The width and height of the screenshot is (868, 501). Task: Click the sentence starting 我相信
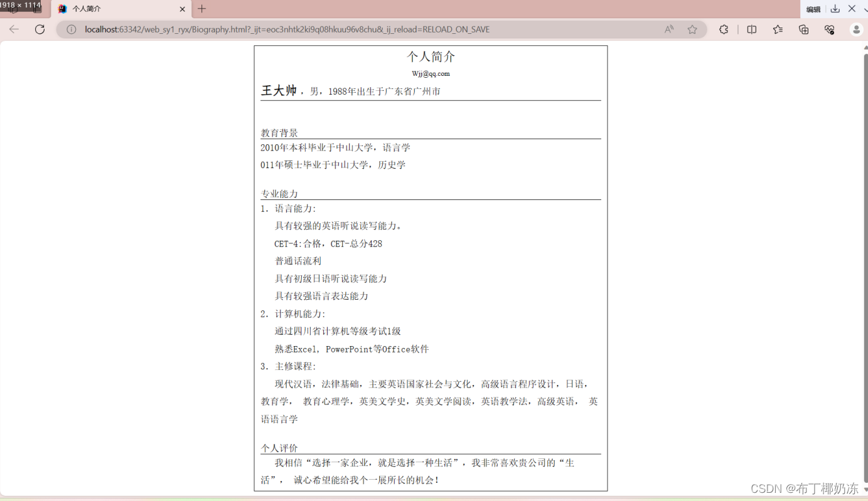417,472
